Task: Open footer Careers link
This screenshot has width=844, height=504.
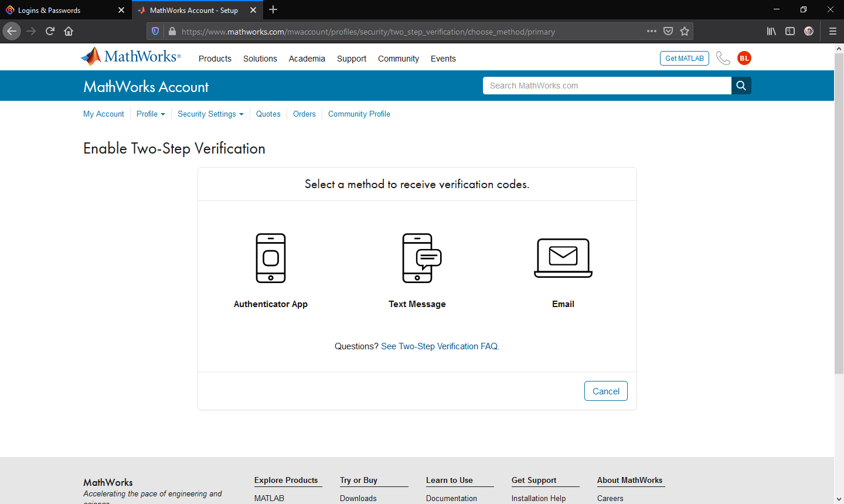Action: click(x=610, y=498)
